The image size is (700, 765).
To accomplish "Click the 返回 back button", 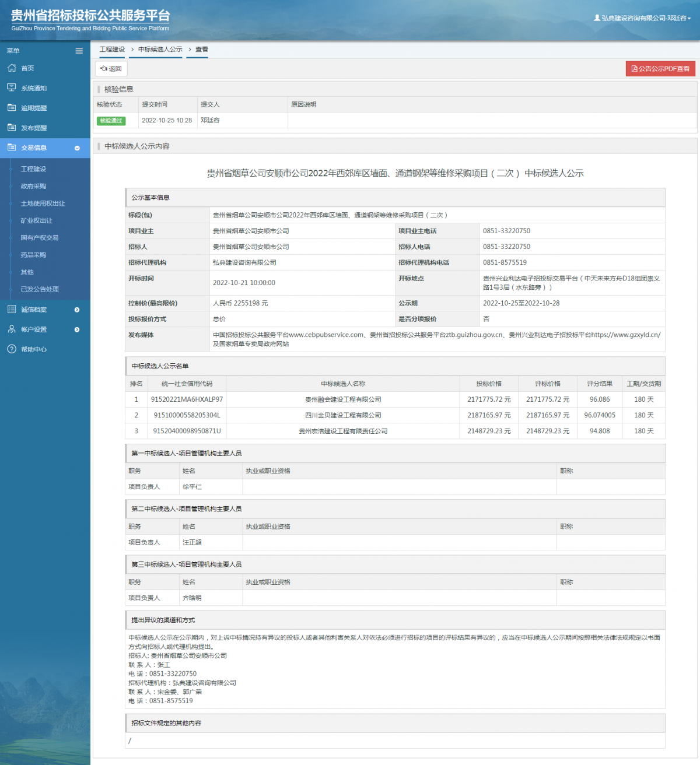I will point(111,69).
